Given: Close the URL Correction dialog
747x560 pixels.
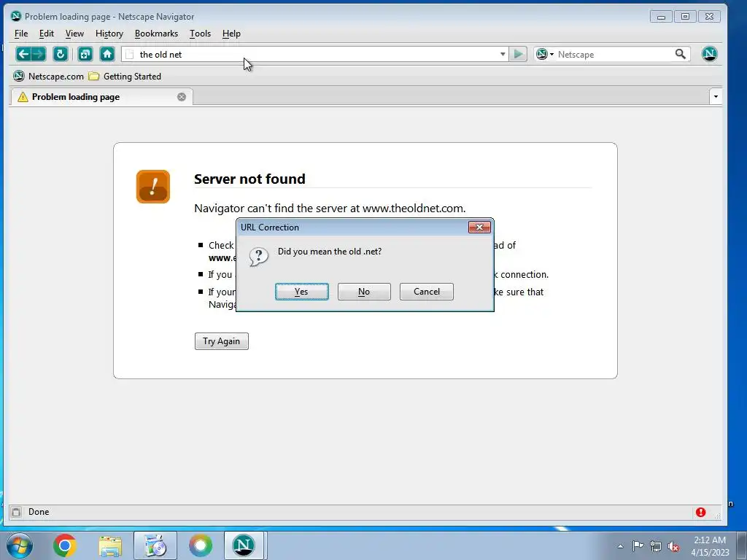Looking at the screenshot, I should coord(479,227).
